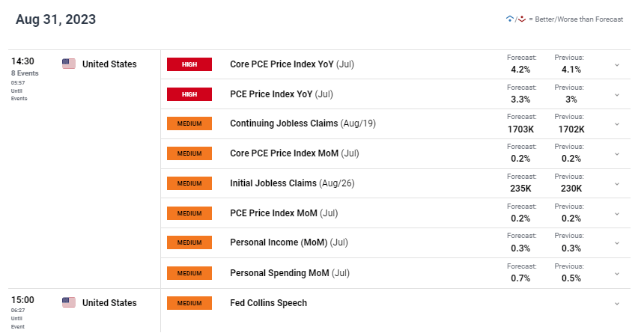Click the 8 Events count label
644x336 pixels.
pos(25,73)
